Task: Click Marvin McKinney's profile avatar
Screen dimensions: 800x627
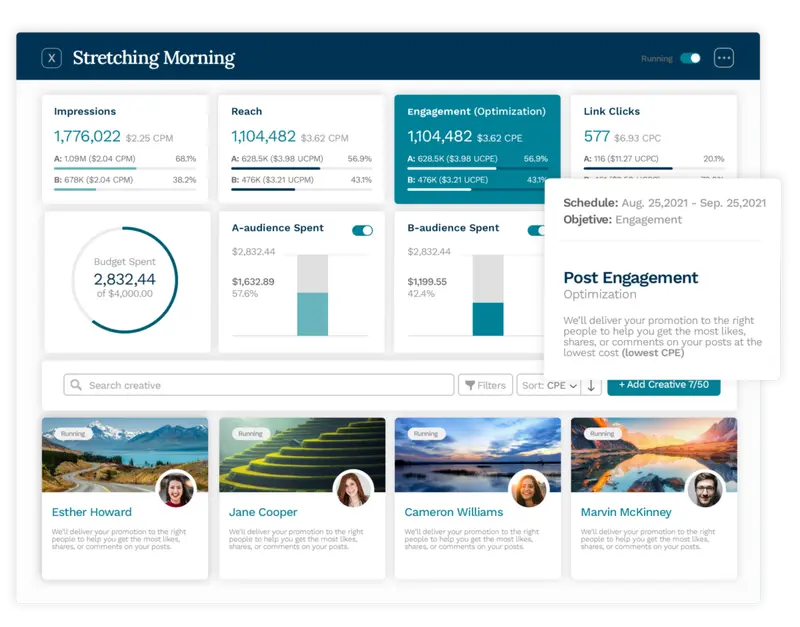Action: point(705,489)
